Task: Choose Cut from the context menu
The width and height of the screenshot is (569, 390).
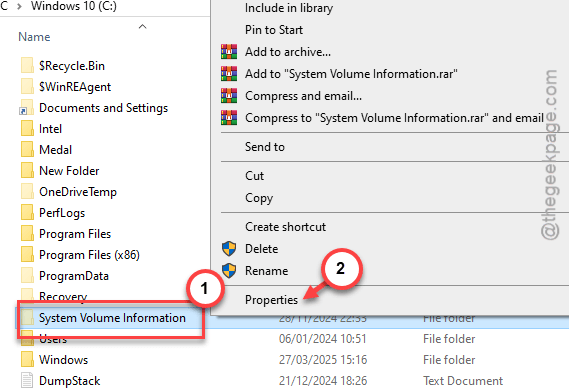Action: click(x=254, y=176)
